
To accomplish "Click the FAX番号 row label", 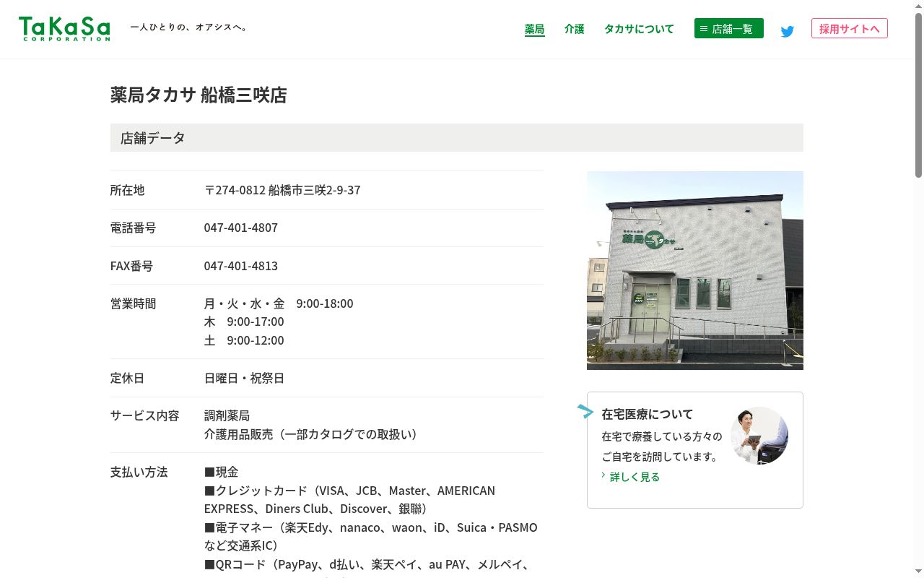I will (x=132, y=266).
